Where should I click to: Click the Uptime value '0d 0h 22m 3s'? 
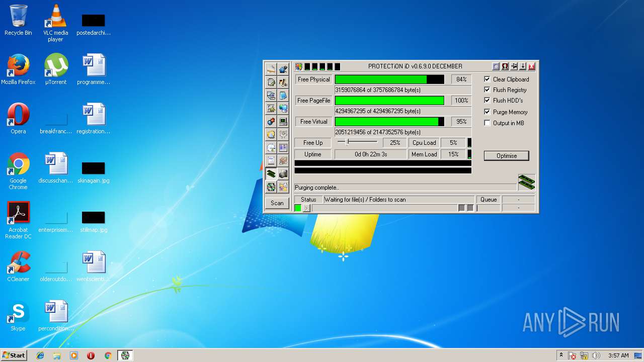coord(371,154)
